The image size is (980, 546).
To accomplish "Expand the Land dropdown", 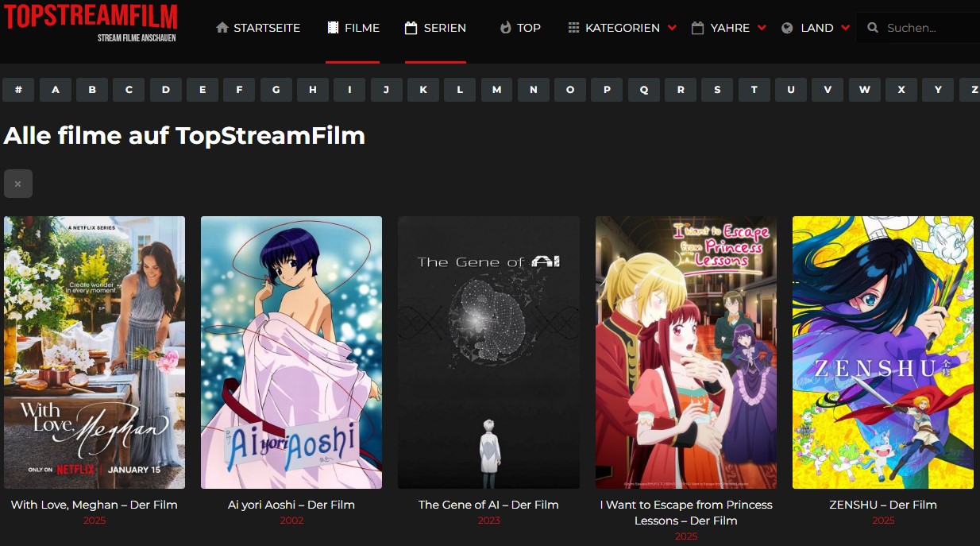I will click(x=847, y=27).
